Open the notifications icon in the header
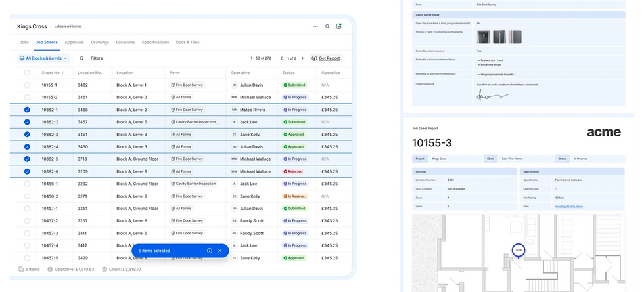Image resolution: width=644 pixels, height=292 pixels. point(339,26)
